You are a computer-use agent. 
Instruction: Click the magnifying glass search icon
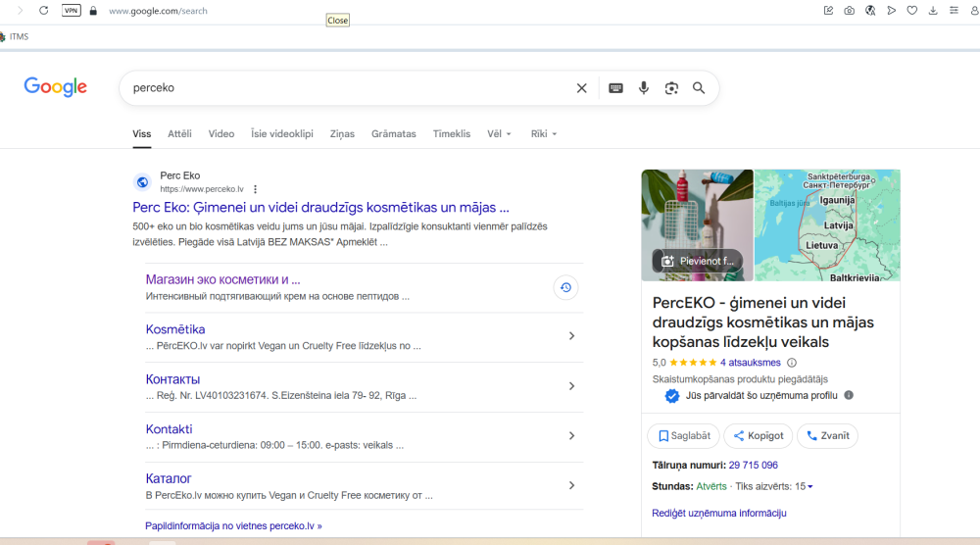point(699,88)
